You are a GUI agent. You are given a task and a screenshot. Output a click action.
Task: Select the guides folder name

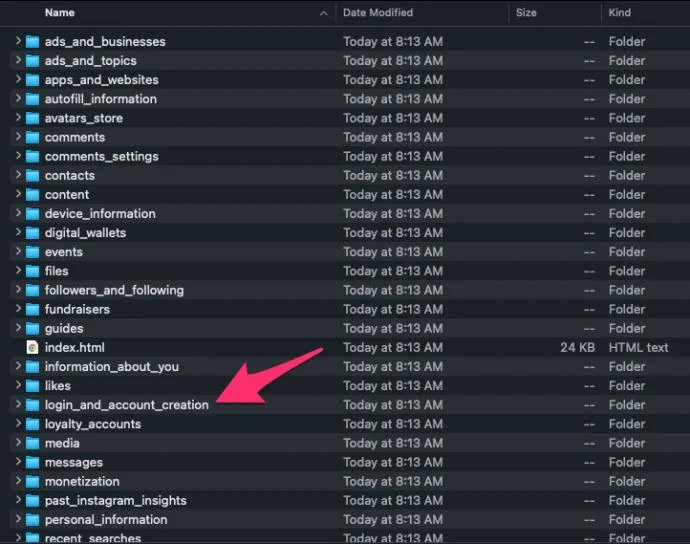pyautogui.click(x=64, y=329)
